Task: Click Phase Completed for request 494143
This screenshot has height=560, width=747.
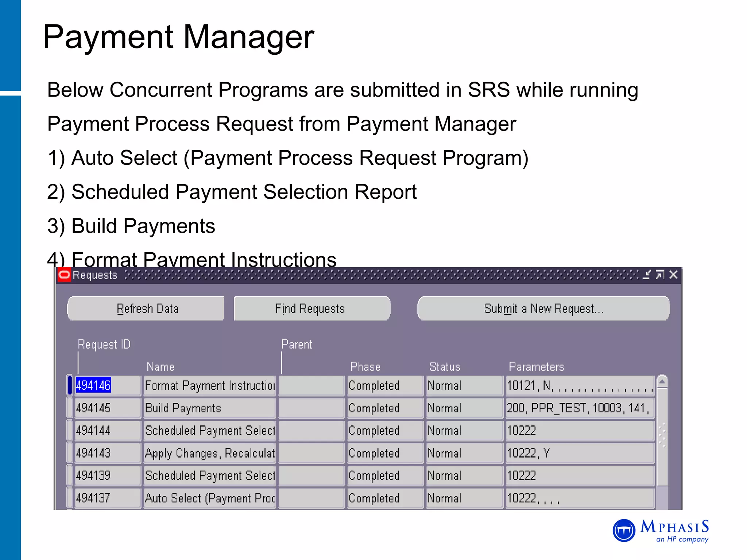Action: [x=385, y=453]
